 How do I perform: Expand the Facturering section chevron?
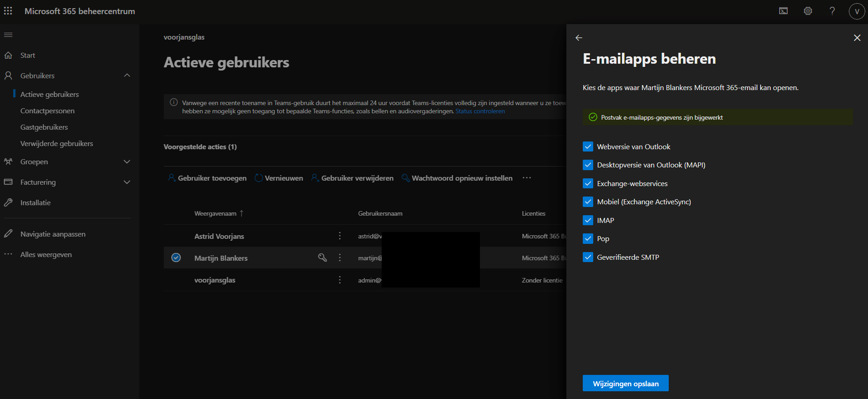coord(127,182)
